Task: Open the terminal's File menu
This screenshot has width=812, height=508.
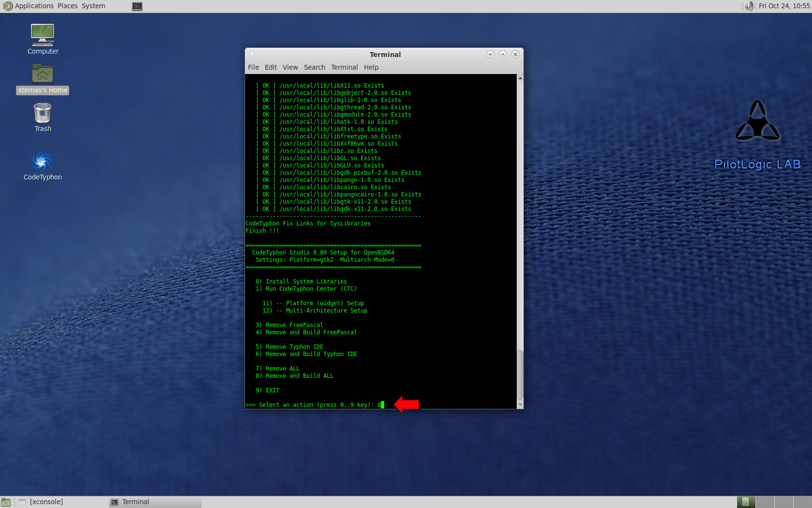Action: click(x=253, y=67)
